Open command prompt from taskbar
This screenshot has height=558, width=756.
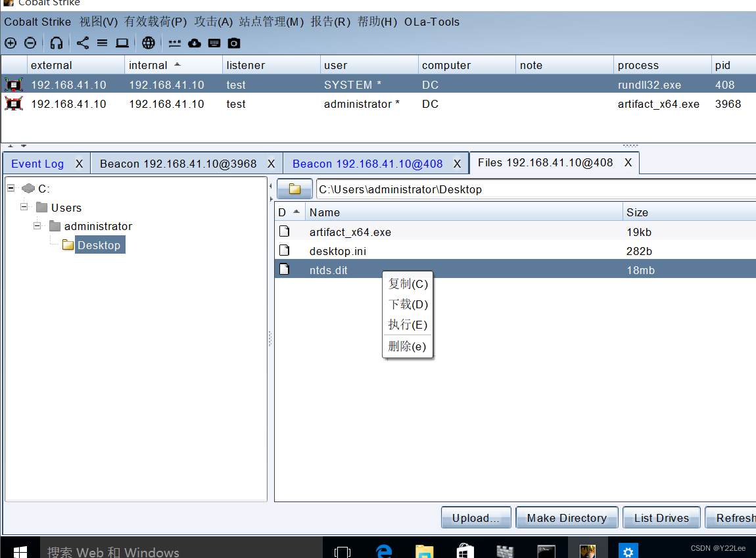pyautogui.click(x=546, y=551)
